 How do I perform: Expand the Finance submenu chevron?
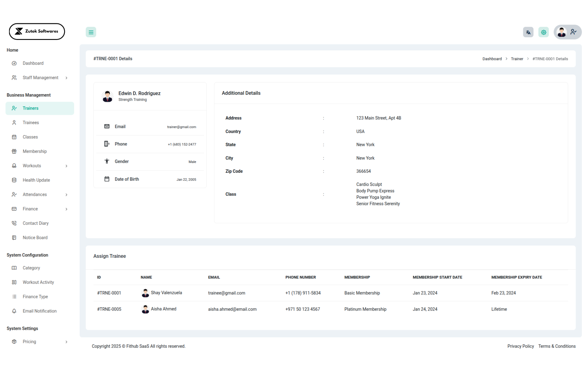(66, 209)
